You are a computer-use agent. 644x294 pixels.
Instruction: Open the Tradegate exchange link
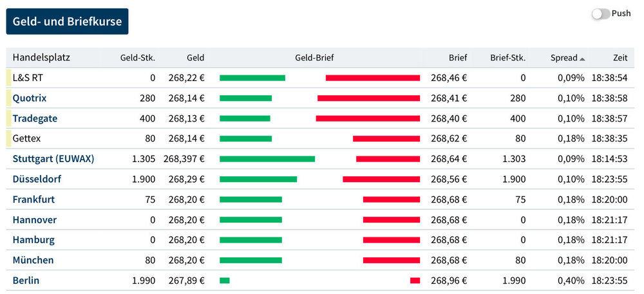[x=33, y=118]
